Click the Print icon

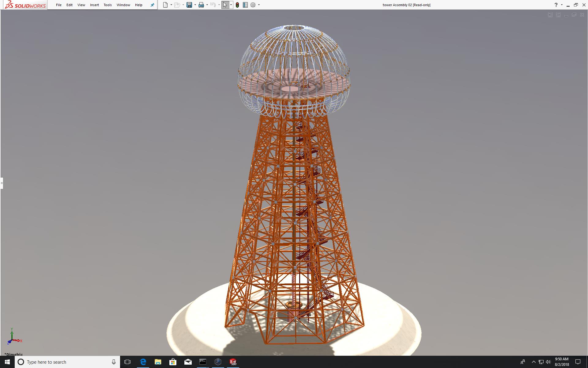click(201, 5)
